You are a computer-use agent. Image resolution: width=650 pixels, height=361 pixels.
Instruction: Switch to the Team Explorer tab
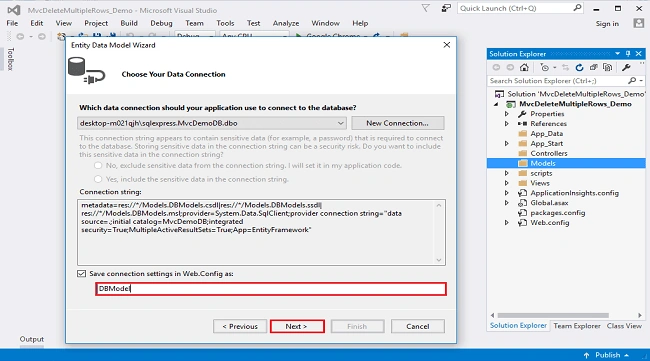[577, 326]
